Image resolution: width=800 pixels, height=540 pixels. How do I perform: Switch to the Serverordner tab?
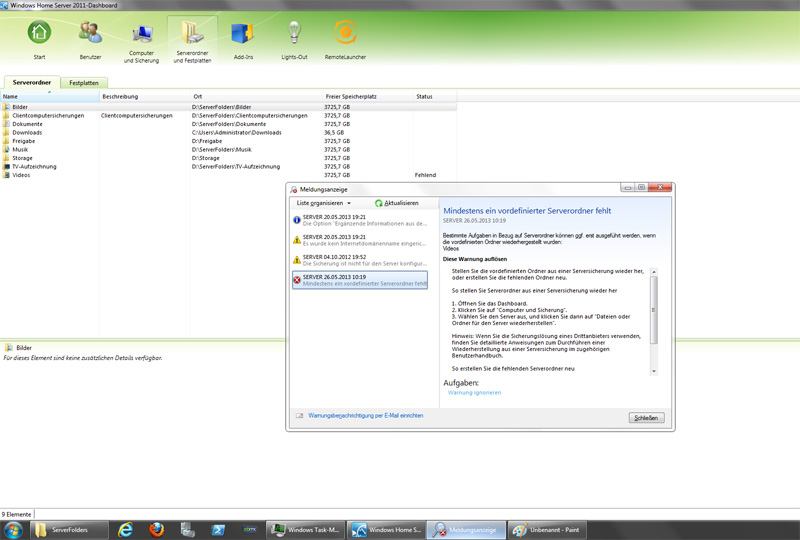click(x=32, y=82)
